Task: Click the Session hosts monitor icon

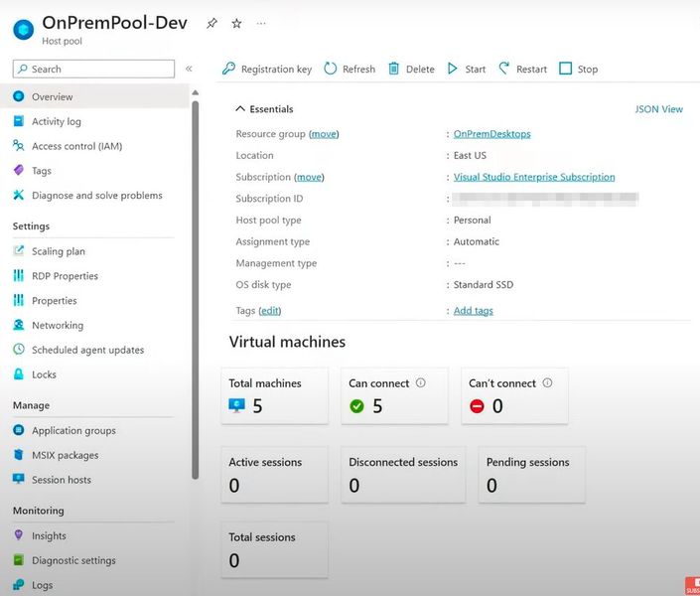Action: click(x=18, y=479)
